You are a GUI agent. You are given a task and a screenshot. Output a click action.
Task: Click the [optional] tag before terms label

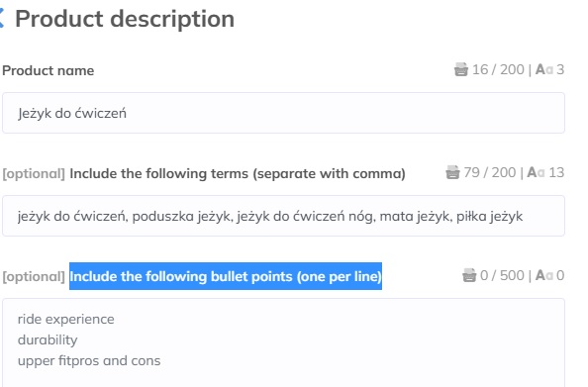(x=34, y=173)
